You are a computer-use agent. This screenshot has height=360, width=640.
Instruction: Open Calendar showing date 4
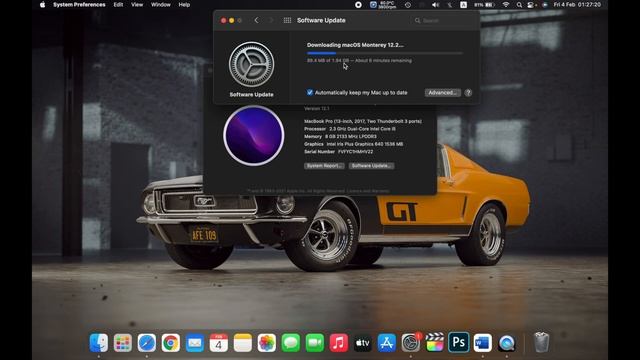pos(219,342)
